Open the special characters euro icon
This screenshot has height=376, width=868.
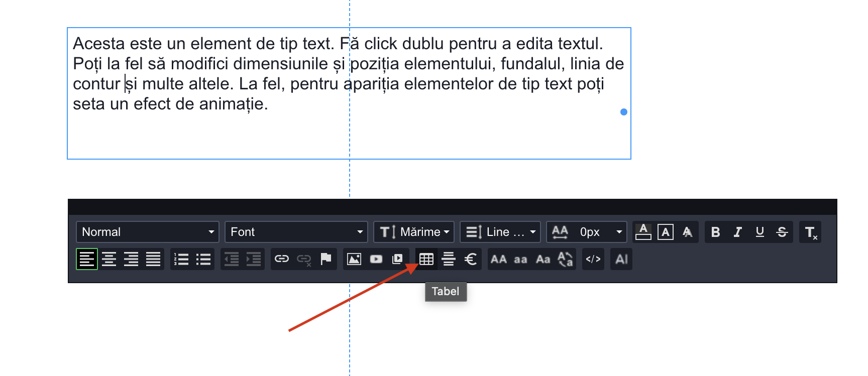[x=471, y=260]
